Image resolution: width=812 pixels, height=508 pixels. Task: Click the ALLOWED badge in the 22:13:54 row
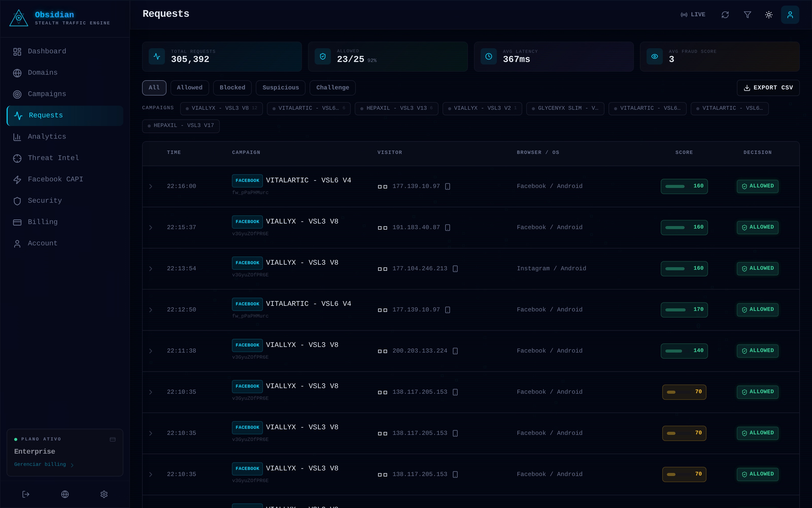click(x=758, y=269)
